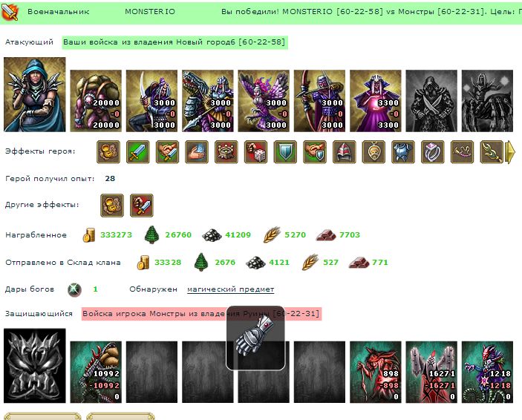Click the fist and dice effect icon
Screen dimensions: 522x420
(x=255, y=152)
